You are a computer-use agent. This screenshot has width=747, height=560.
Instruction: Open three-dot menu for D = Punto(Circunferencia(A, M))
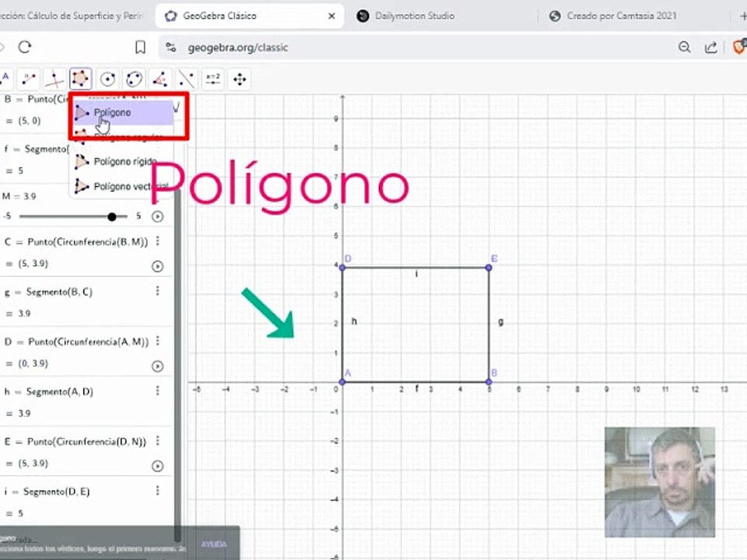tap(158, 341)
